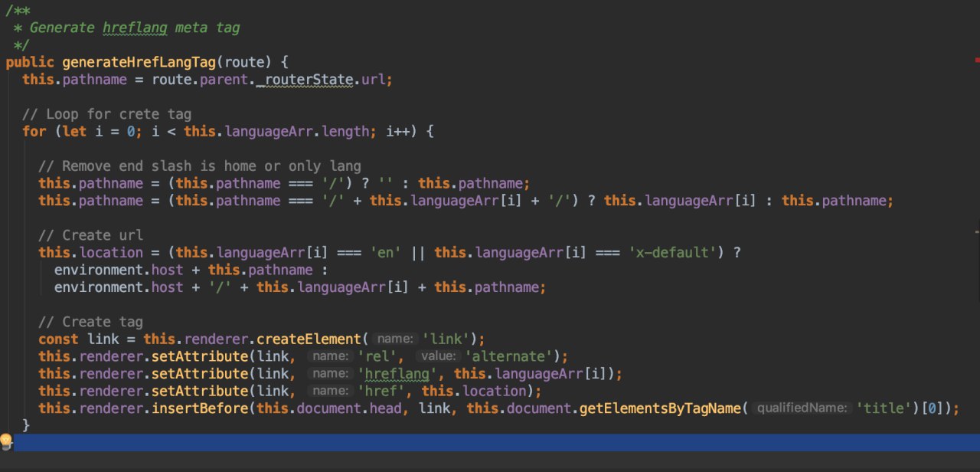The image size is (980, 472).
Task: Click the 'qualifiedName:' parameter hint
Action: coord(802,408)
